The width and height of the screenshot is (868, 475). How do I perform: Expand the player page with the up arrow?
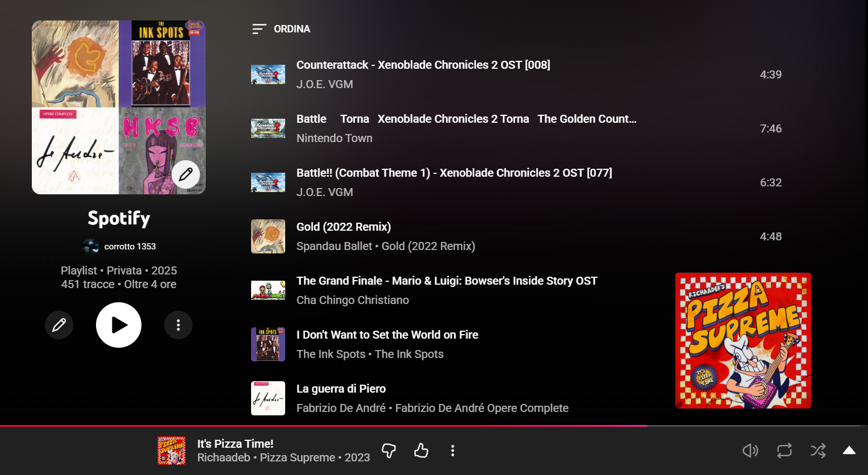click(849, 451)
